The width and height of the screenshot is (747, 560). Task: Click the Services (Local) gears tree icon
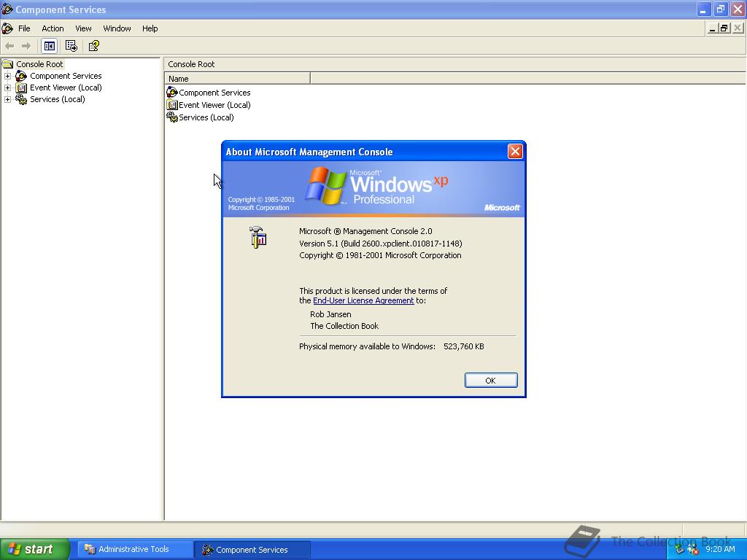tap(21, 99)
